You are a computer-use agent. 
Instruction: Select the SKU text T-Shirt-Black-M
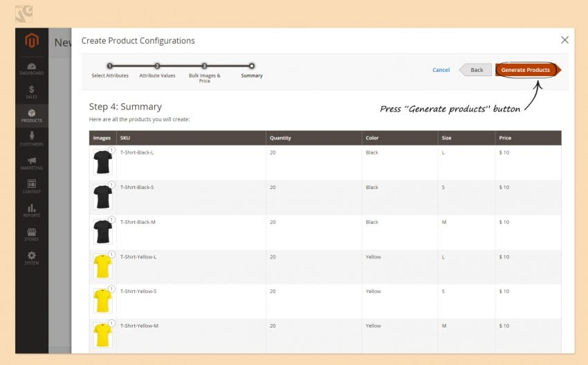(x=138, y=222)
